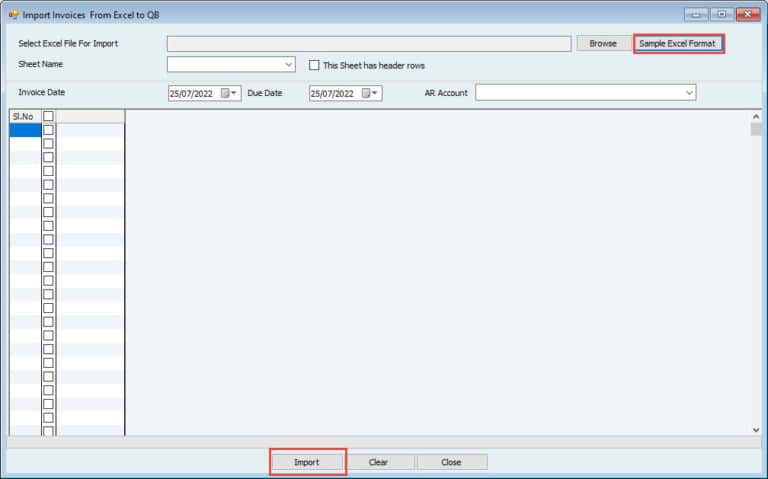This screenshot has height=479, width=768.
Task: Click the Sample Excel Format button
Action: (x=677, y=44)
